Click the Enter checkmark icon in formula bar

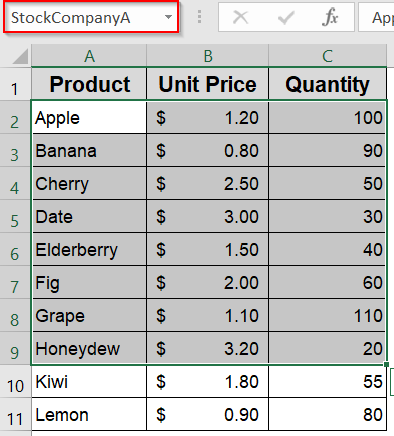tap(286, 17)
